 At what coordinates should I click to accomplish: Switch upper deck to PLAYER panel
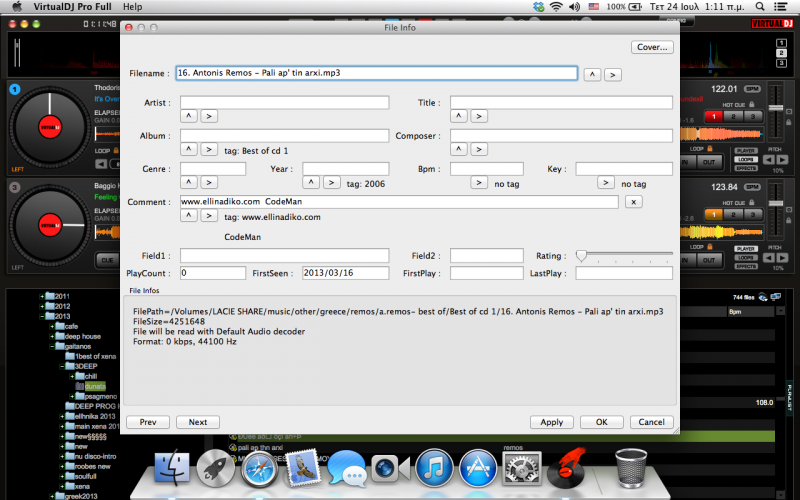pyautogui.click(x=746, y=151)
